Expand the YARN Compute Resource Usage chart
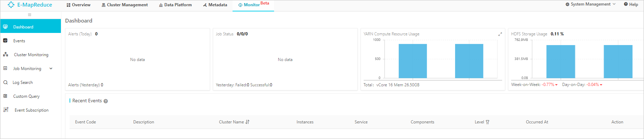The width and height of the screenshot is (644, 139). pyautogui.click(x=500, y=34)
